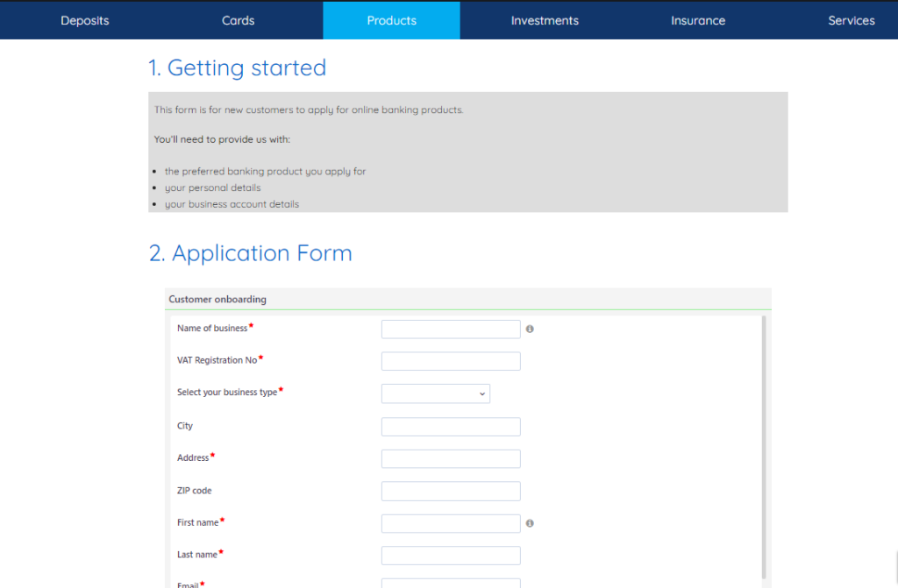The image size is (898, 588).
Task: Click info icon beside First name field
Action: 530,523
